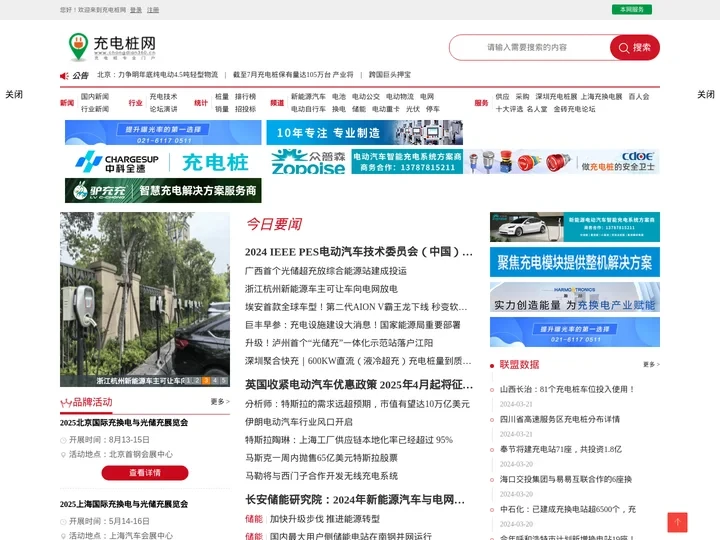Open 中石化：已建成充换电站超6500个

[x=568, y=509]
